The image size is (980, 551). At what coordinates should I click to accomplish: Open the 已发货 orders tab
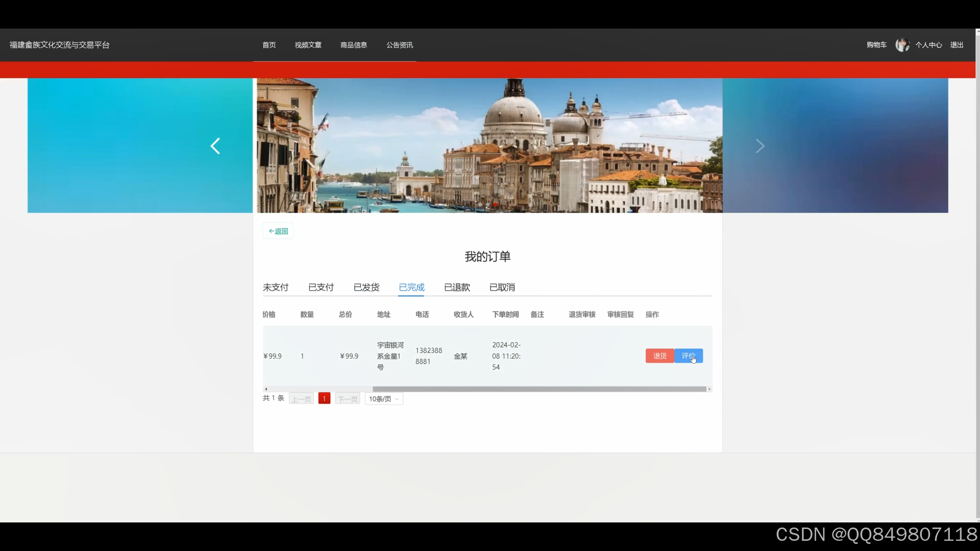point(366,287)
